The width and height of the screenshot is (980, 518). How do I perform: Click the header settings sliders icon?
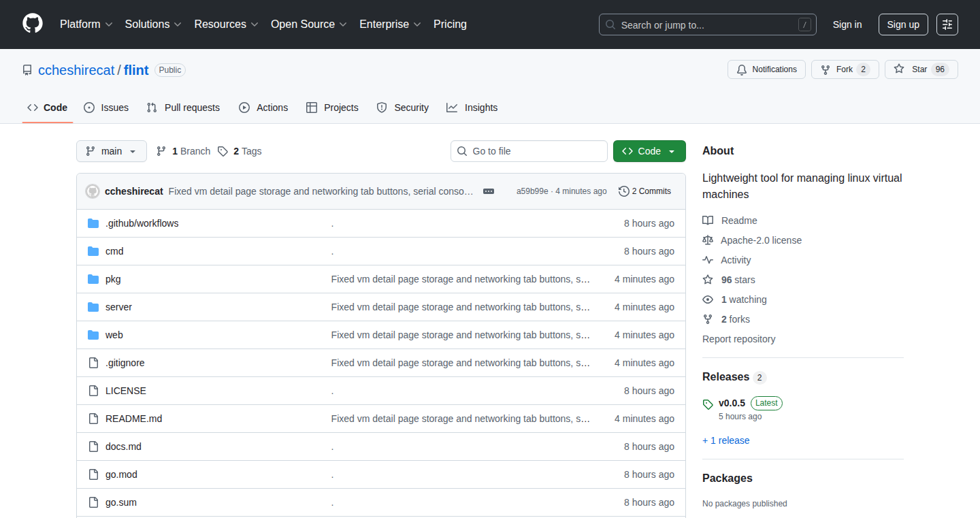tap(947, 25)
